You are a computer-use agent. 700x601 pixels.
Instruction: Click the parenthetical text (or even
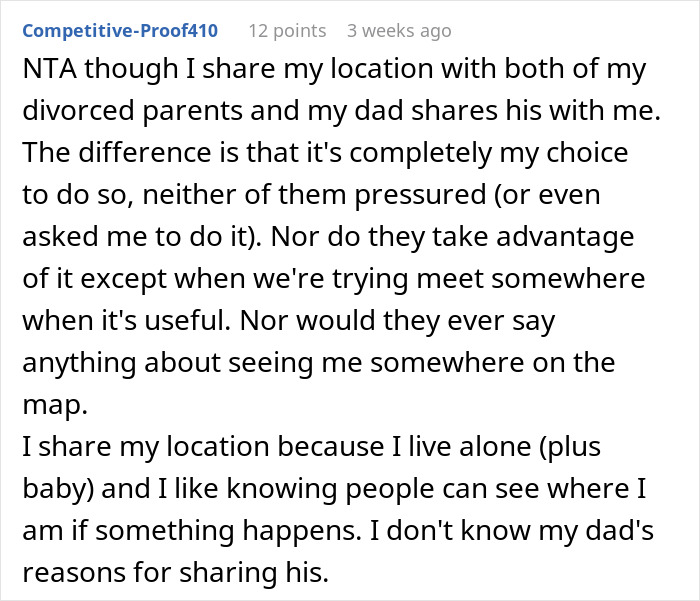[x=547, y=195]
